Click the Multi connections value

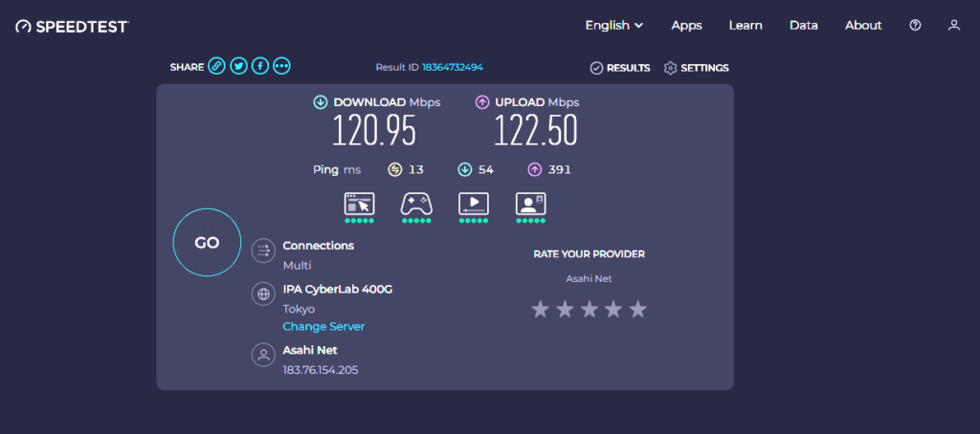point(297,266)
